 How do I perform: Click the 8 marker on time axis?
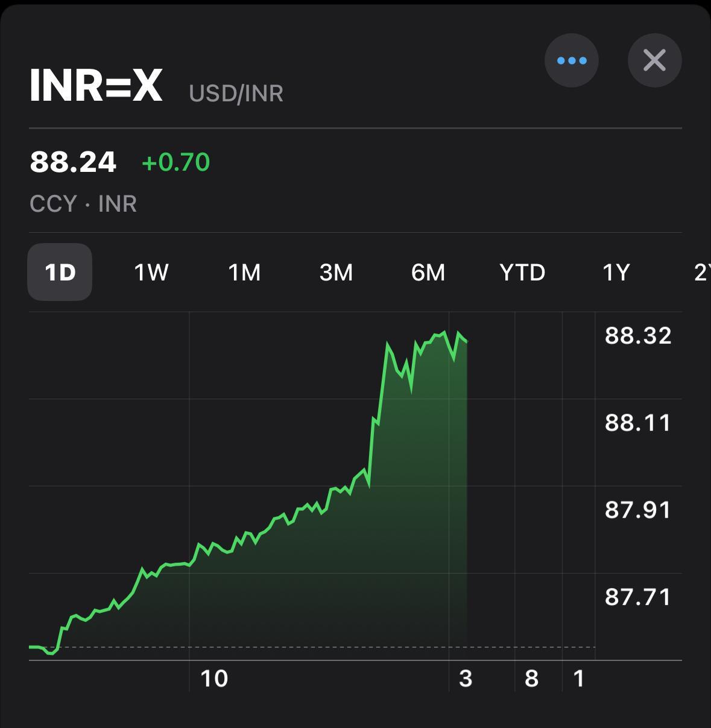531,679
